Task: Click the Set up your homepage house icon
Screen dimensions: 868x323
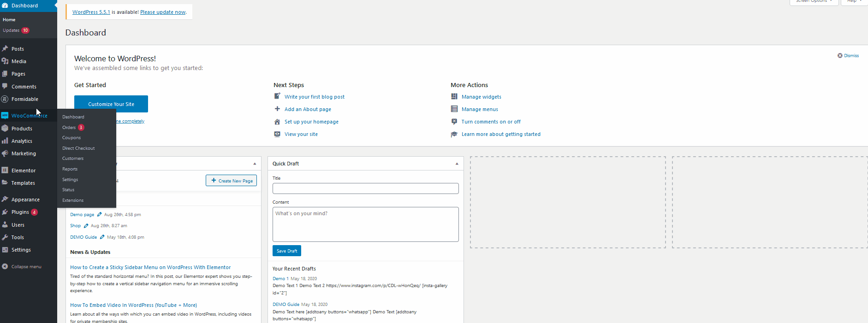Action: (x=277, y=122)
